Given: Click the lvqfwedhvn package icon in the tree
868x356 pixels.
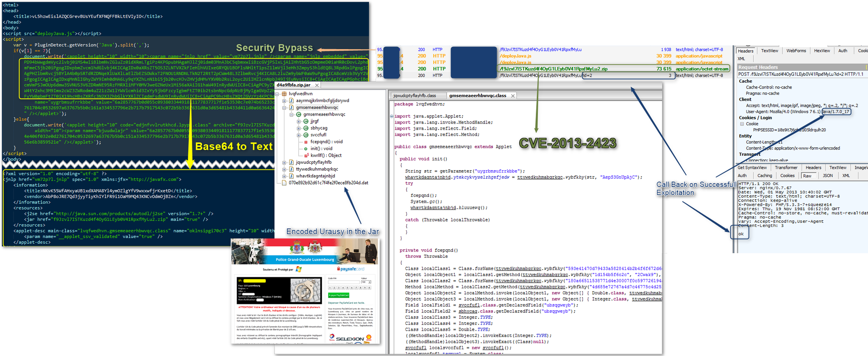Looking at the screenshot, I should point(285,94).
